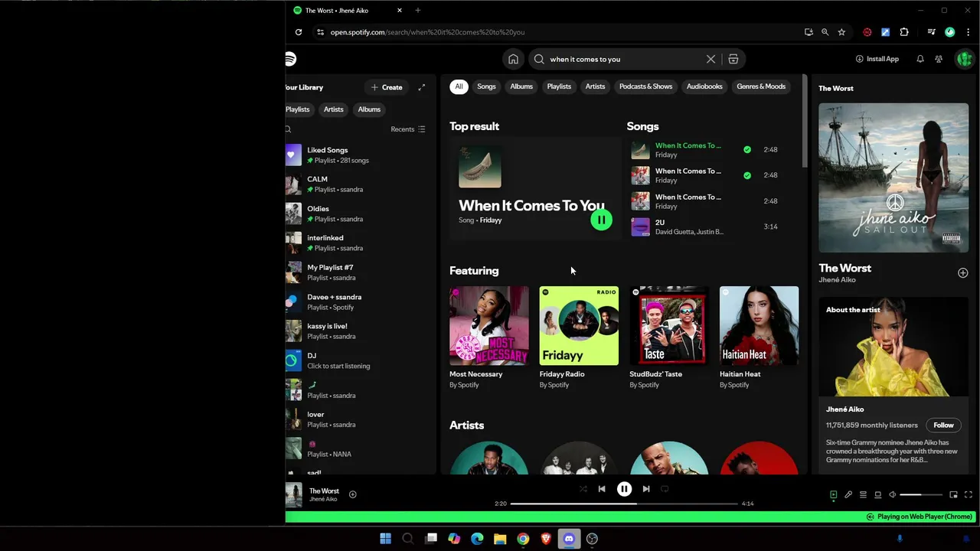
Task: Add current track to library in now-playing bar
Action: (353, 494)
